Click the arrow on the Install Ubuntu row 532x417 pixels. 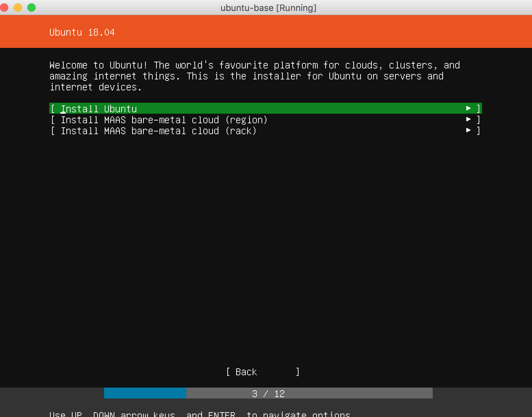point(468,109)
